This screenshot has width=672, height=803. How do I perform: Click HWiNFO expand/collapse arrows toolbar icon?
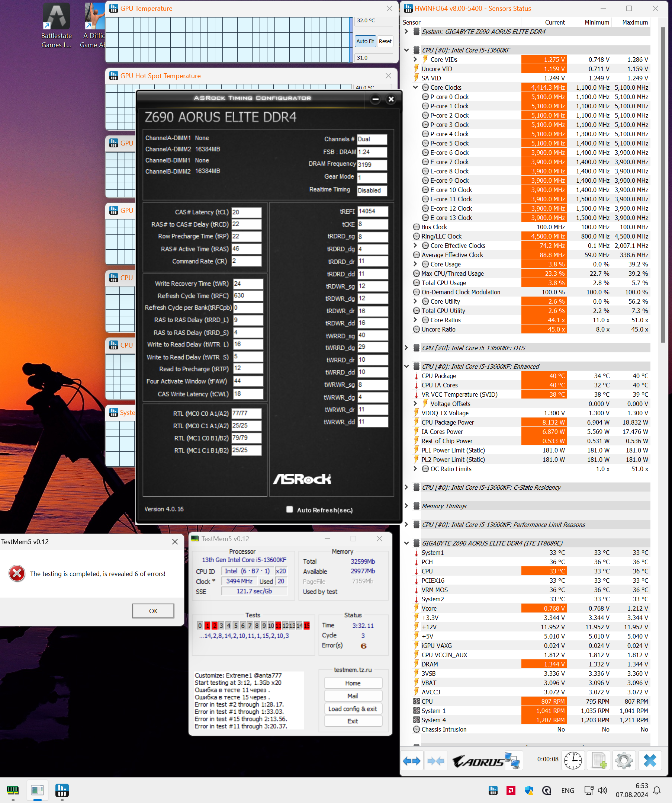[x=411, y=761]
